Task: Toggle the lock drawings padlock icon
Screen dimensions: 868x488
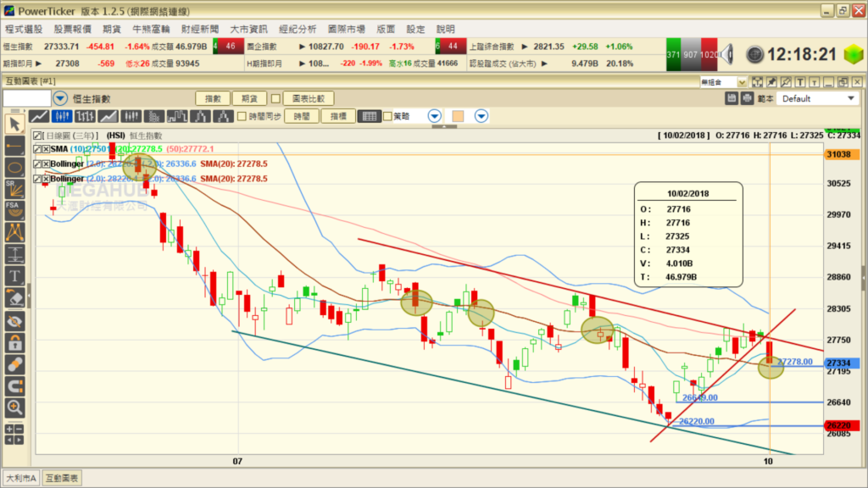Action: [x=15, y=343]
